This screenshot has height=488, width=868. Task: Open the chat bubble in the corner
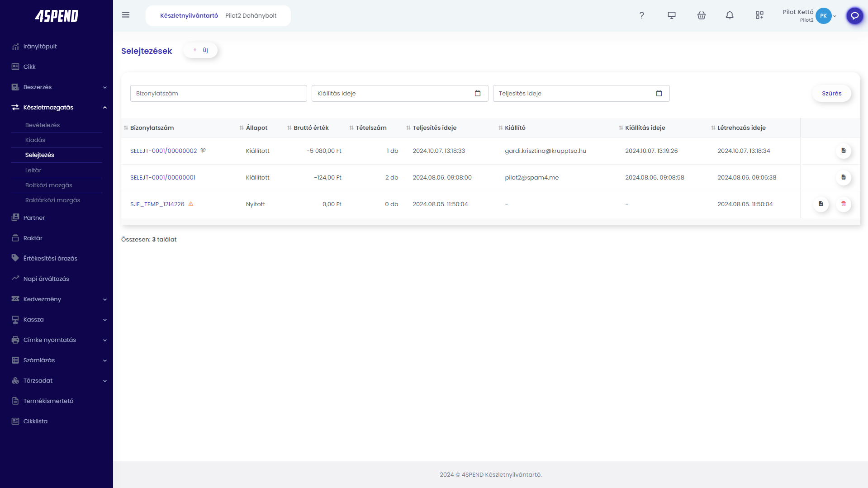coord(854,16)
